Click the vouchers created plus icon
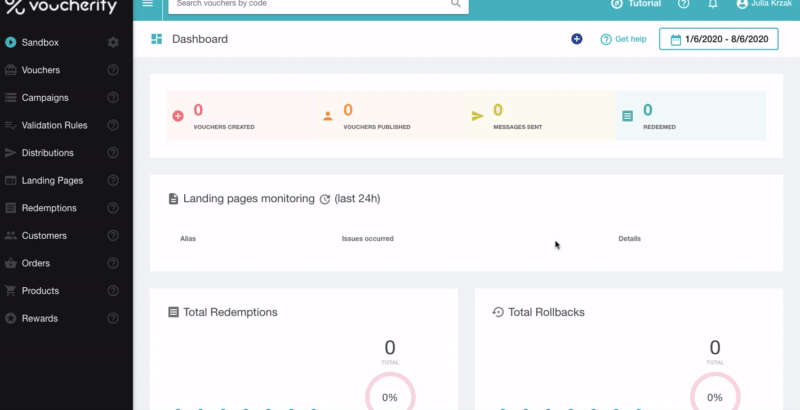The height and width of the screenshot is (410, 800). point(178,116)
